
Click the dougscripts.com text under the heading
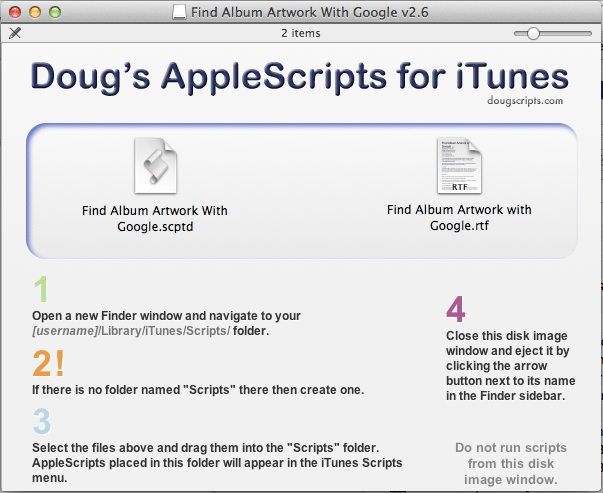click(525, 101)
